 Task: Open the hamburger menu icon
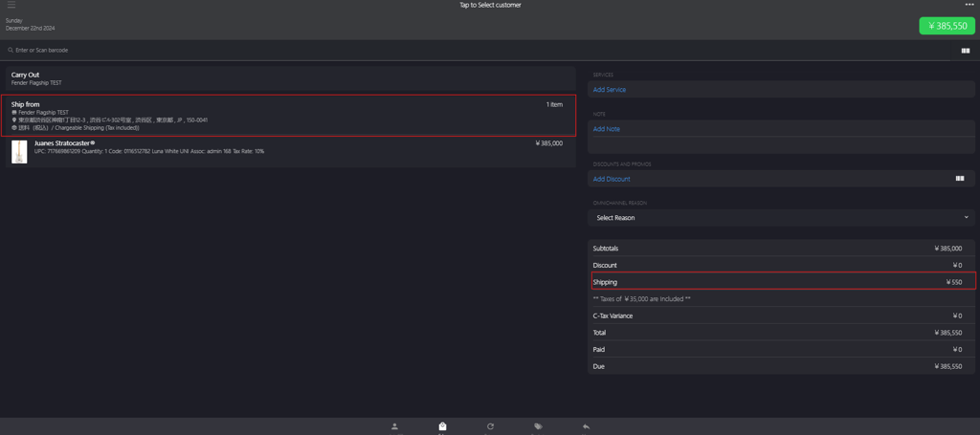click(11, 5)
